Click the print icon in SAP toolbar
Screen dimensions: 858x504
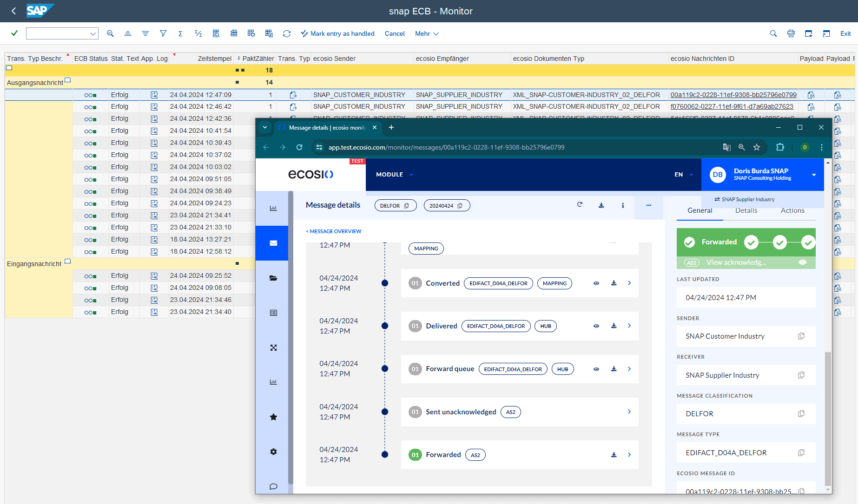(x=791, y=33)
